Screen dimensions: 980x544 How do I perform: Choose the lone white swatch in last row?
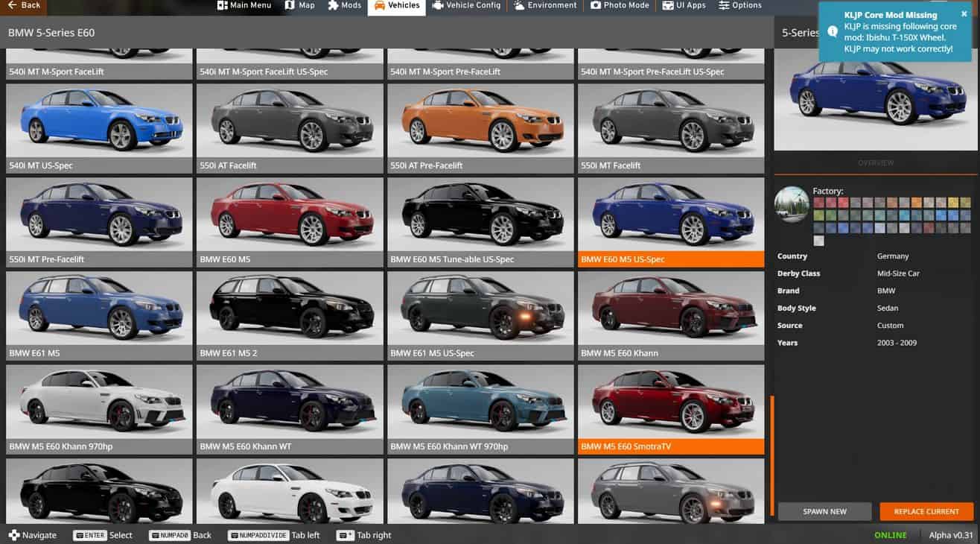[818, 241]
